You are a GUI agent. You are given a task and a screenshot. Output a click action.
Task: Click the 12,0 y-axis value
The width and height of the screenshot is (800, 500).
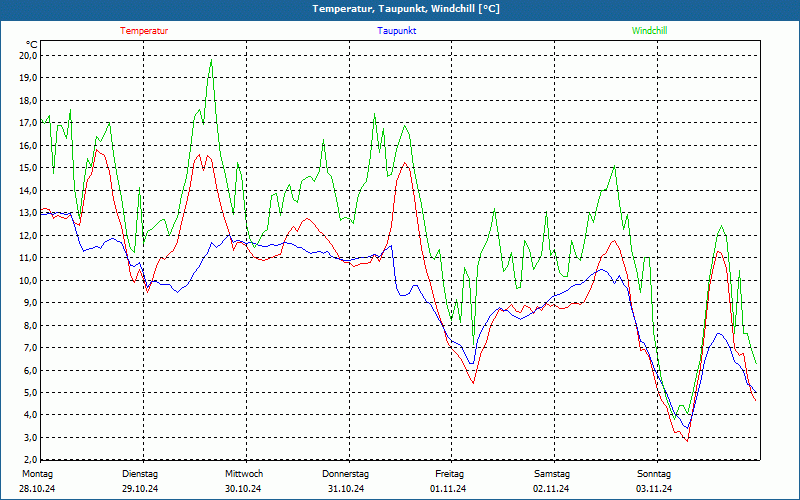pyautogui.click(x=29, y=235)
